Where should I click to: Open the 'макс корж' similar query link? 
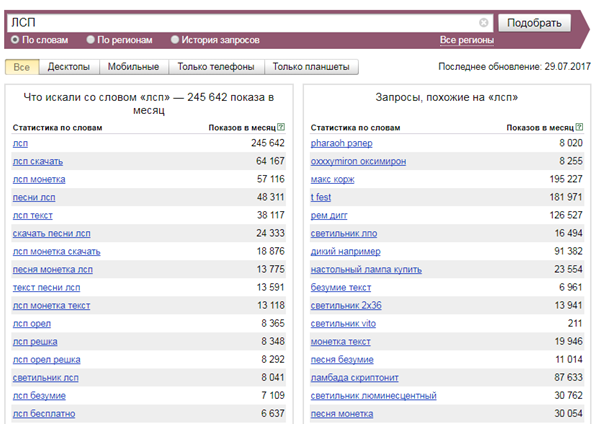pos(332,179)
